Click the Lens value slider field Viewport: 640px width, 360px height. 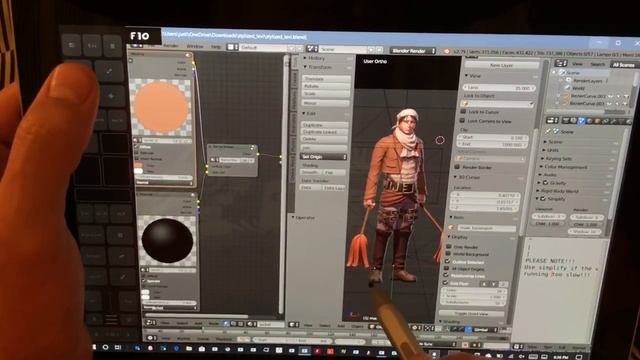point(499,87)
